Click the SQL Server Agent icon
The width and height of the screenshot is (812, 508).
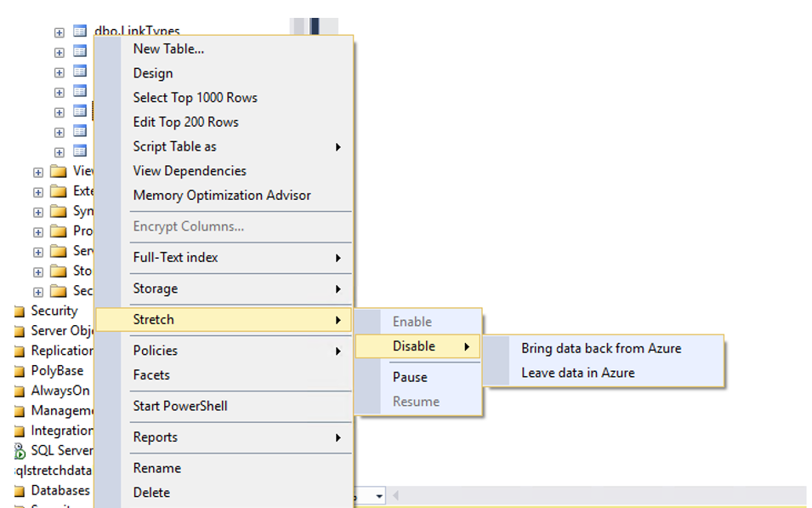point(20,451)
